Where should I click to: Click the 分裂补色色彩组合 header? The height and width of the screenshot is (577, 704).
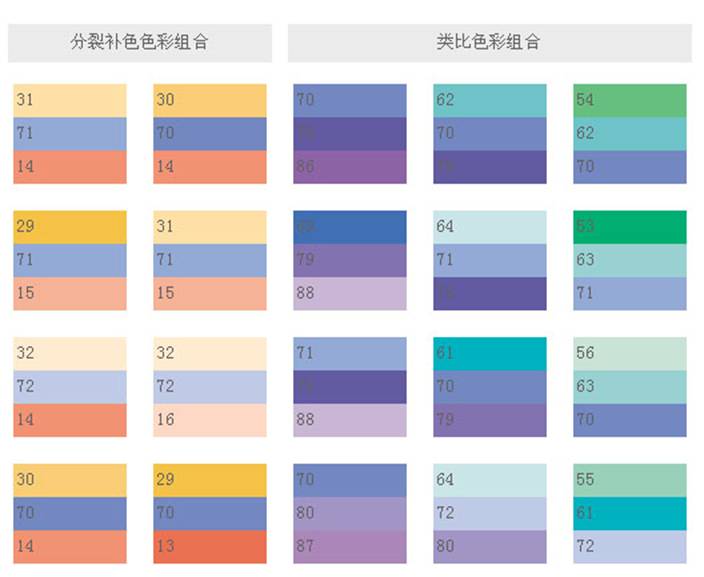(139, 43)
